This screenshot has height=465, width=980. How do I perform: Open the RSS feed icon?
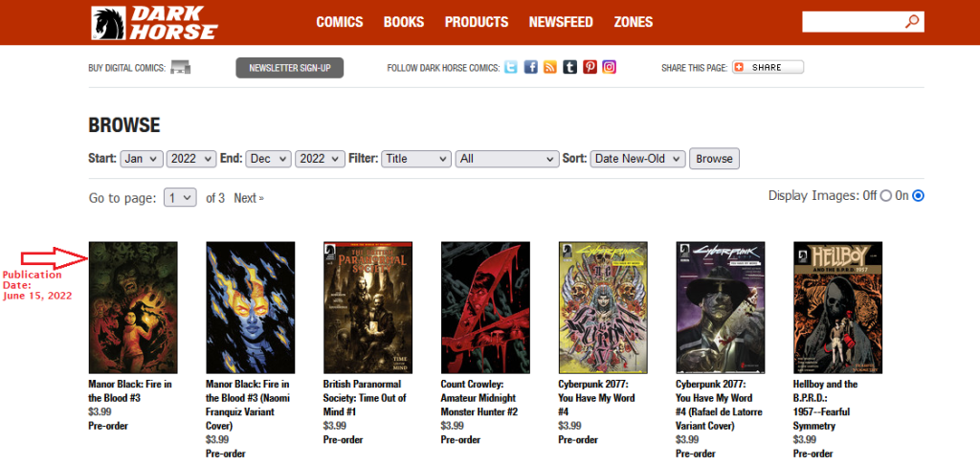550,67
